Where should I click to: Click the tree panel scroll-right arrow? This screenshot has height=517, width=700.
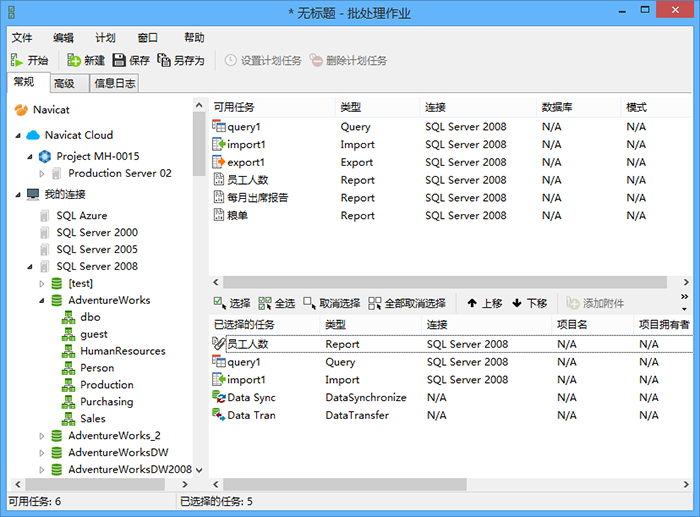click(185, 484)
